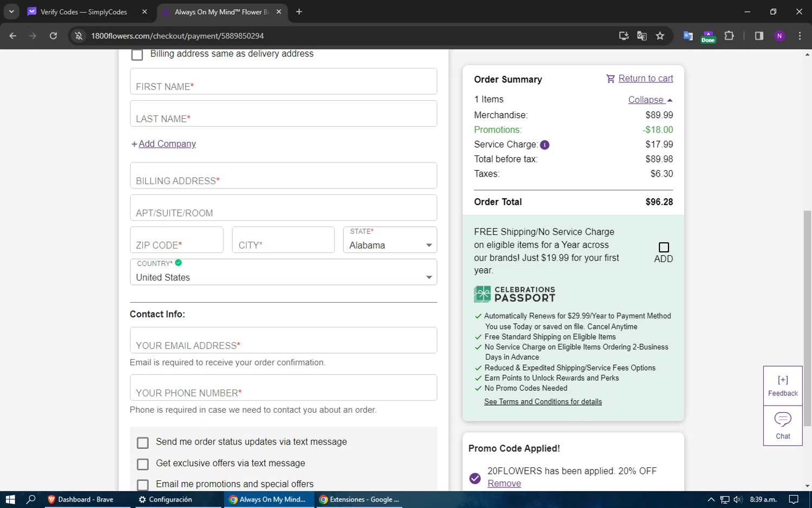
Task: Enable order status updates via text message
Action: [143, 443]
